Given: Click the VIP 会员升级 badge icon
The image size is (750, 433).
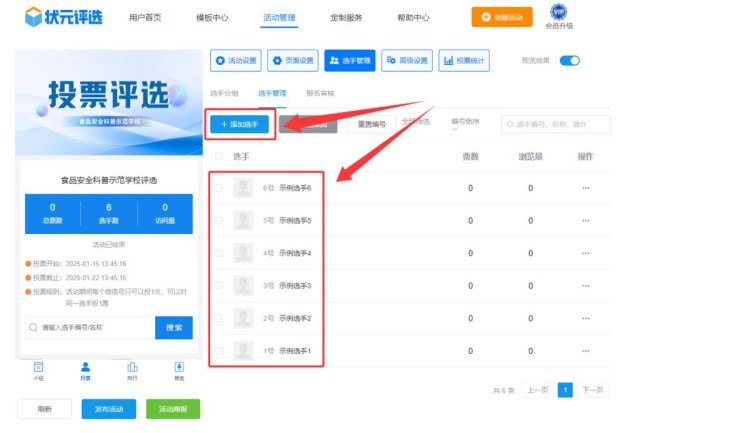Looking at the screenshot, I should [x=559, y=12].
